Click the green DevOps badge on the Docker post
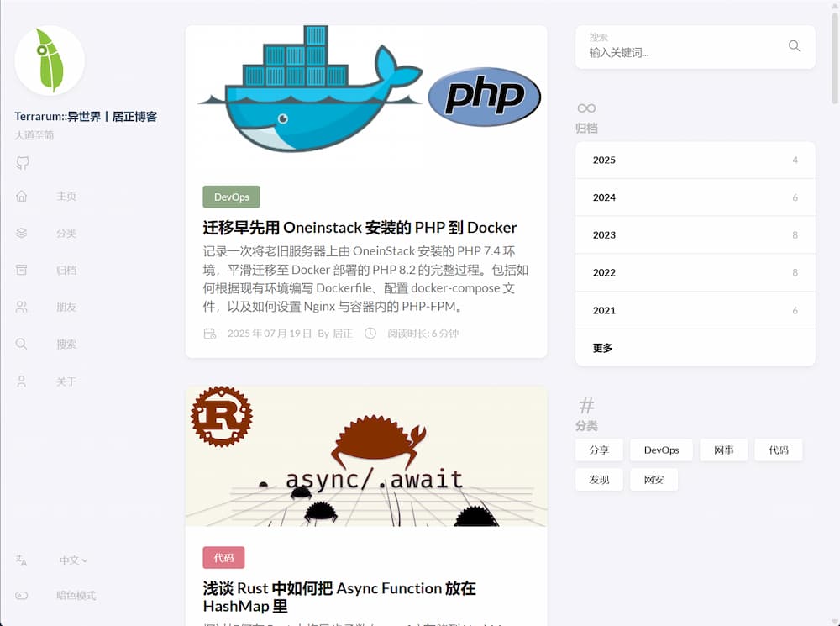This screenshot has width=840, height=626. point(231,197)
